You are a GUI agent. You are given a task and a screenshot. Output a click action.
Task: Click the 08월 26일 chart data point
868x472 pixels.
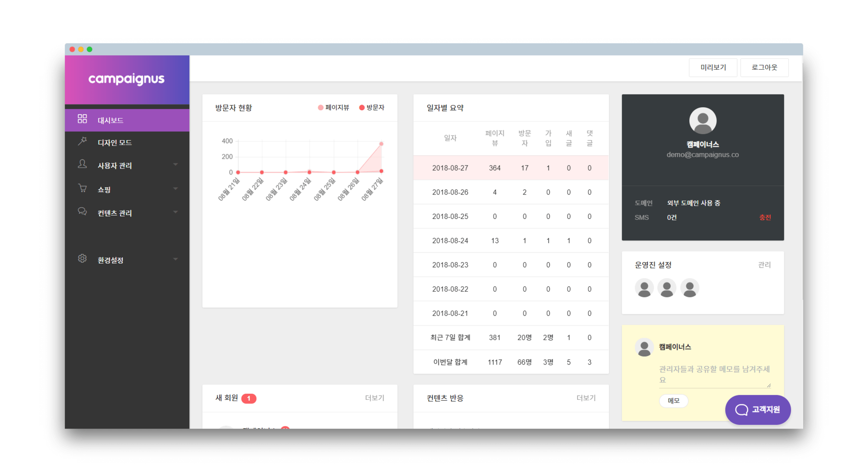pos(358,172)
